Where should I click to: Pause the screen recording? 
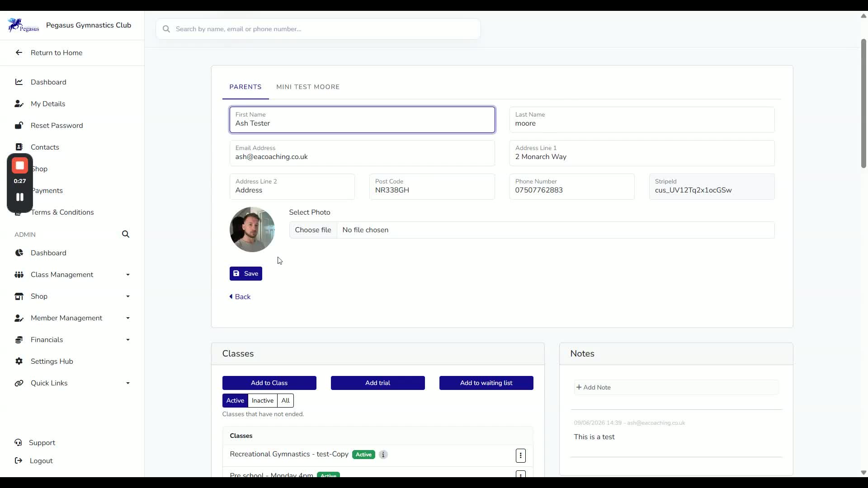(x=20, y=197)
